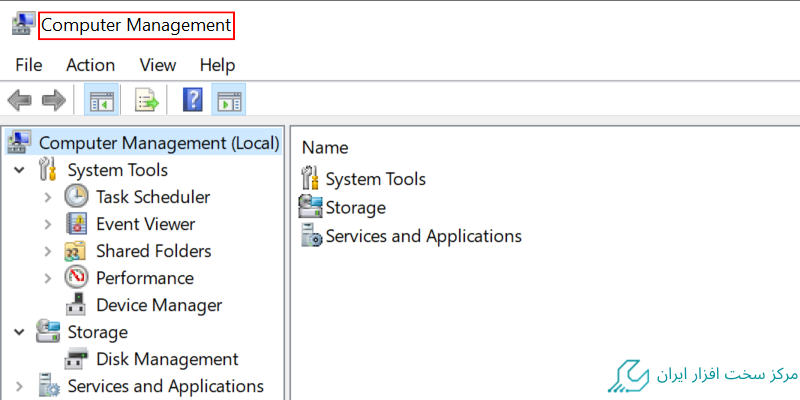Click the Forward arrow toolbar icon
The height and width of the screenshot is (400, 800).
[x=54, y=100]
